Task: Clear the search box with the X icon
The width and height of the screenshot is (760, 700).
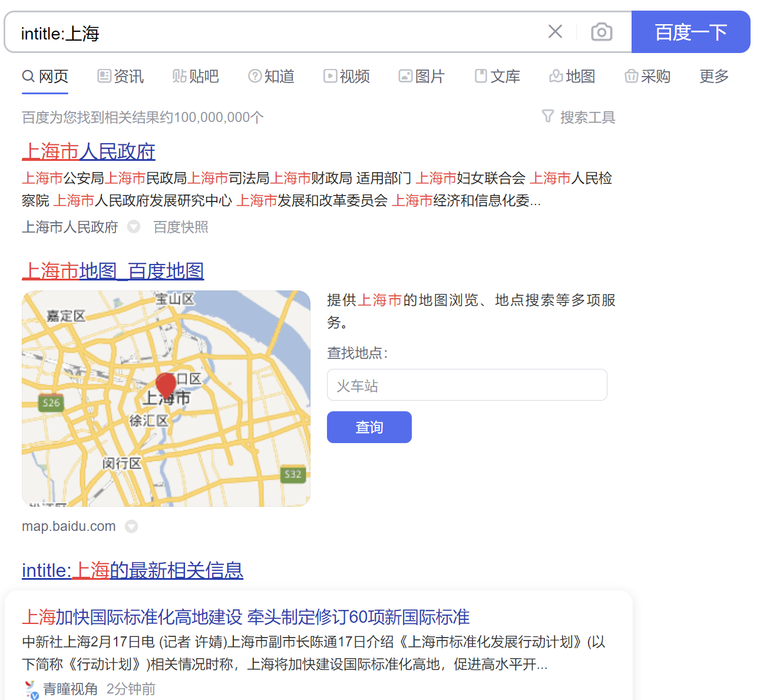Action: click(555, 31)
